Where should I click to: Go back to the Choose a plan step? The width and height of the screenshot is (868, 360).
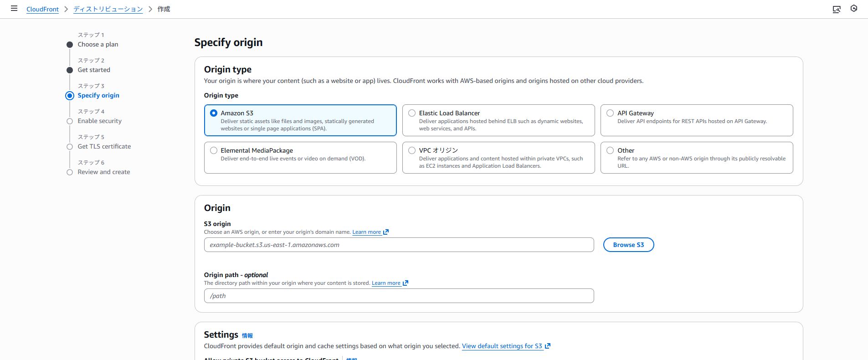(98, 44)
